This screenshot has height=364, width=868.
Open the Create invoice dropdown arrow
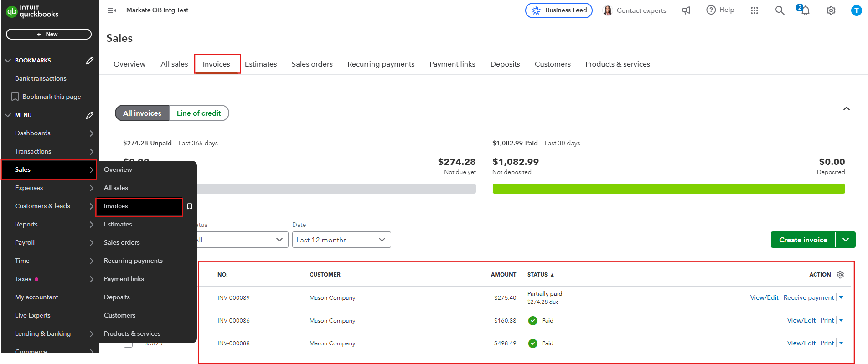(x=846, y=240)
